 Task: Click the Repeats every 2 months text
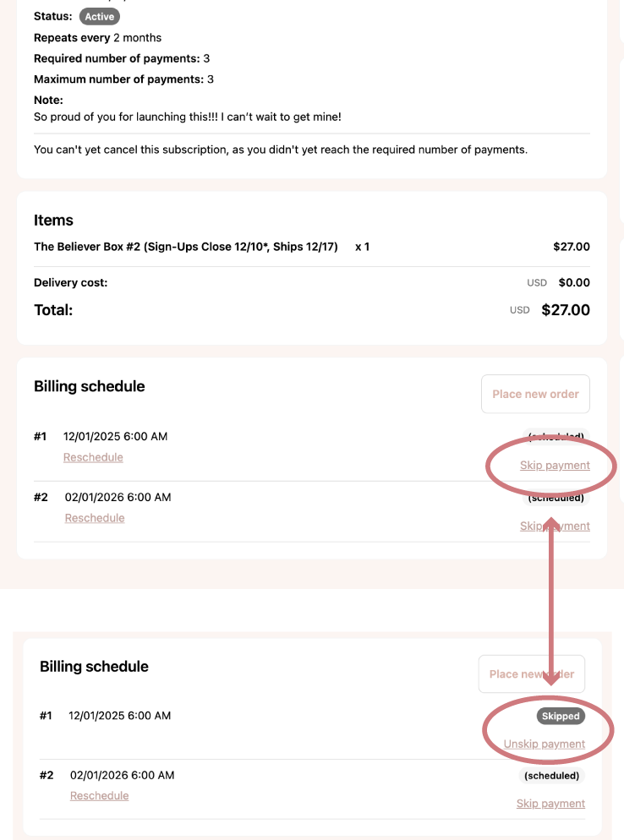pos(97,38)
